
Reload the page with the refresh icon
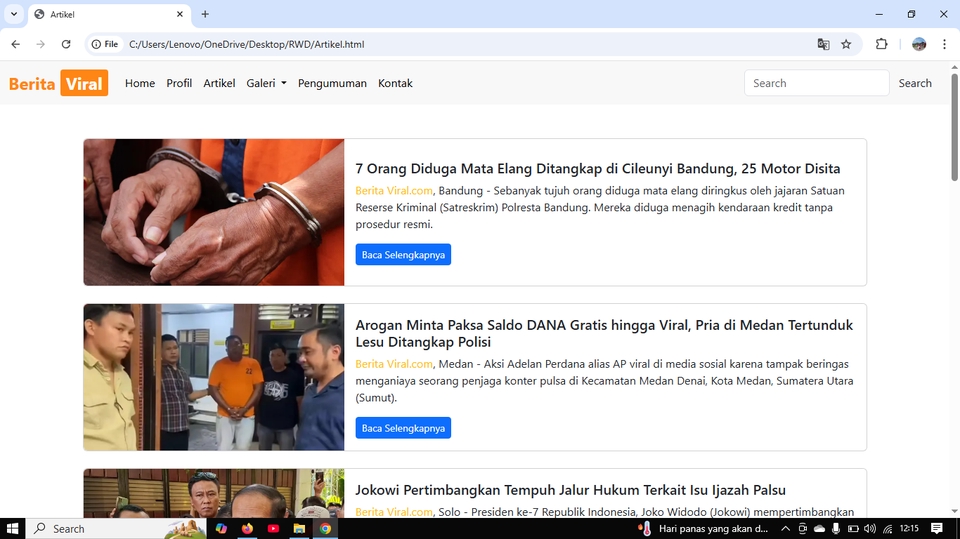(x=66, y=44)
